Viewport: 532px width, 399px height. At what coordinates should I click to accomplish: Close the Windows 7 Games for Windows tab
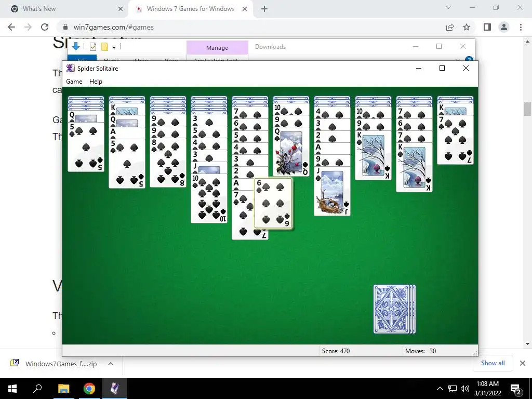coord(245,9)
